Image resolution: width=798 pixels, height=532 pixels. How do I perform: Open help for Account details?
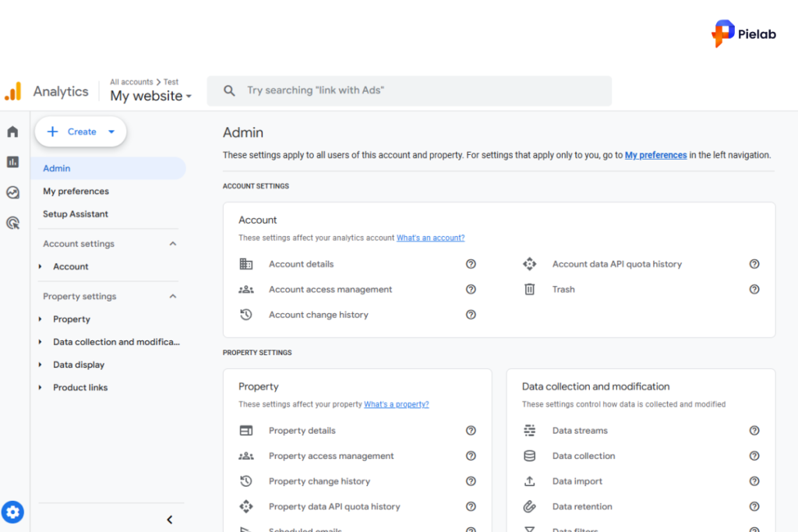[x=471, y=264]
